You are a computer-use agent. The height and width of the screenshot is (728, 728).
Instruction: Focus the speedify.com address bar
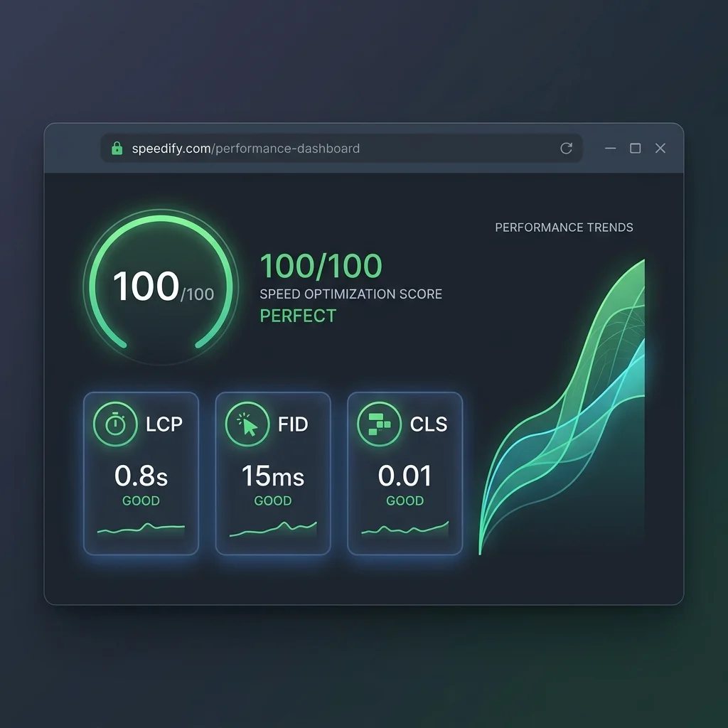point(341,148)
